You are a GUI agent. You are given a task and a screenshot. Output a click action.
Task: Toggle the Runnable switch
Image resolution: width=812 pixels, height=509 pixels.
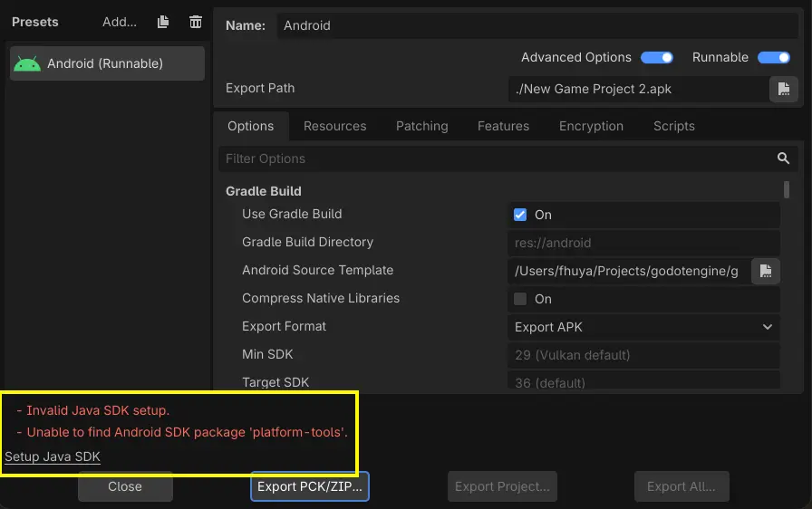774,57
